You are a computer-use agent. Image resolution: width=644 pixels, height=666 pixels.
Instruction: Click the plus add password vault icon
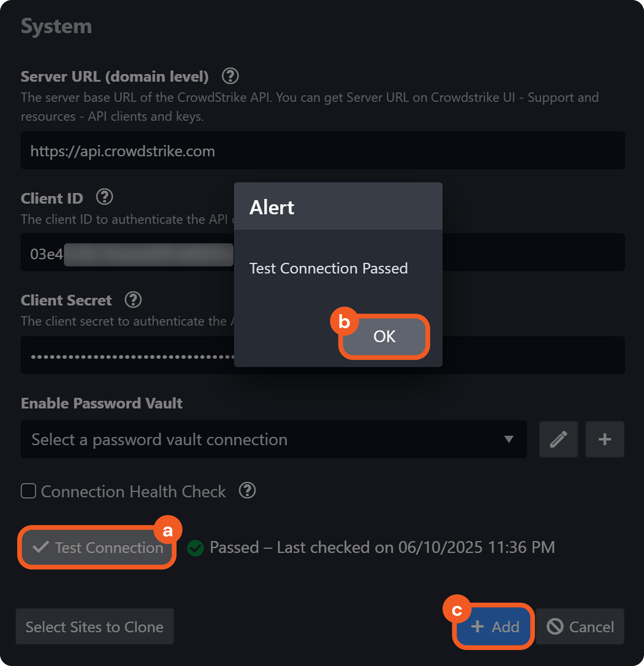click(605, 439)
